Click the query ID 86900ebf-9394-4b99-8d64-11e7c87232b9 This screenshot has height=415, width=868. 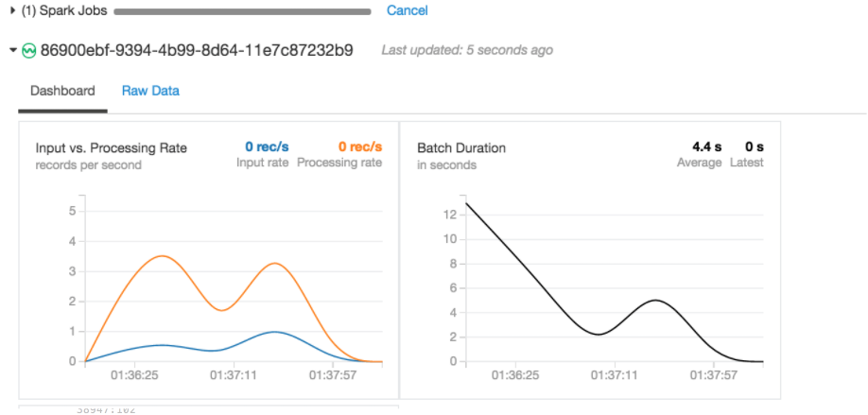197,50
